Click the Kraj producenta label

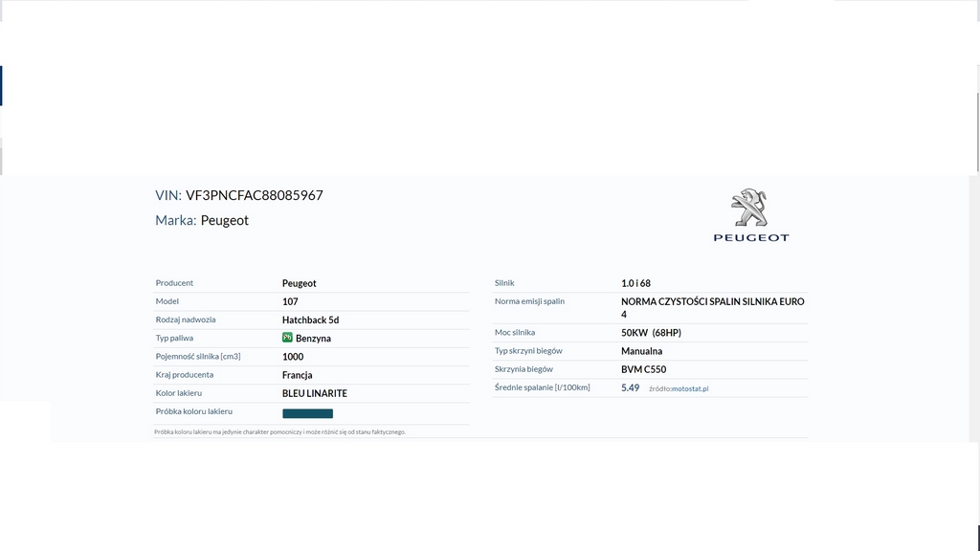coord(185,375)
